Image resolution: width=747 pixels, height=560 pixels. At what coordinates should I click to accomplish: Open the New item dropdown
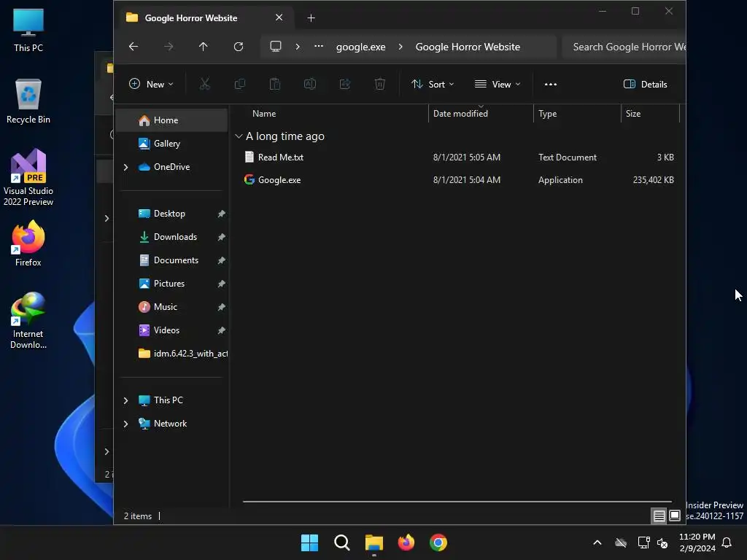[x=151, y=85]
